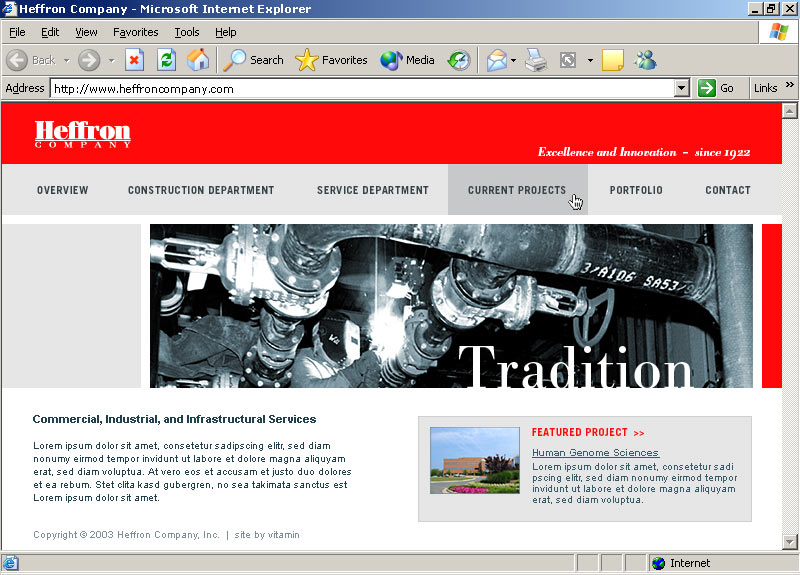The image size is (800, 575).
Task: Open the Human Genome Sciences link
Action: point(595,453)
